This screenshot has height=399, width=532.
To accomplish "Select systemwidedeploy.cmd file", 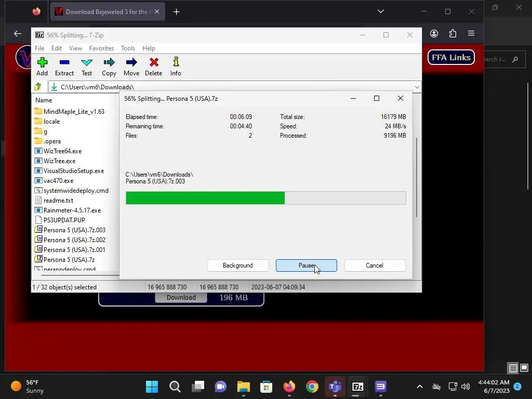I will [x=72, y=190].
